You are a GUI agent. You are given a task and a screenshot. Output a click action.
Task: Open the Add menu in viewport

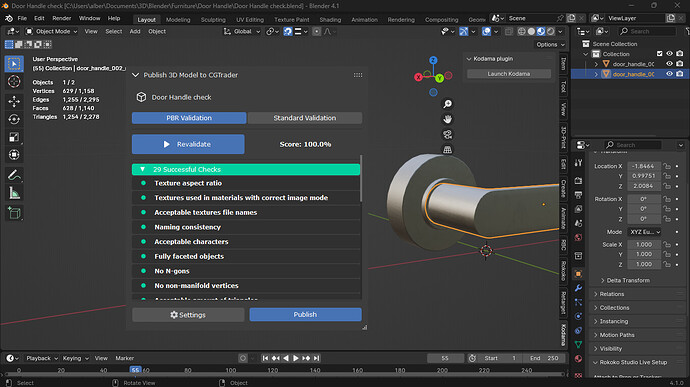pyautogui.click(x=135, y=31)
